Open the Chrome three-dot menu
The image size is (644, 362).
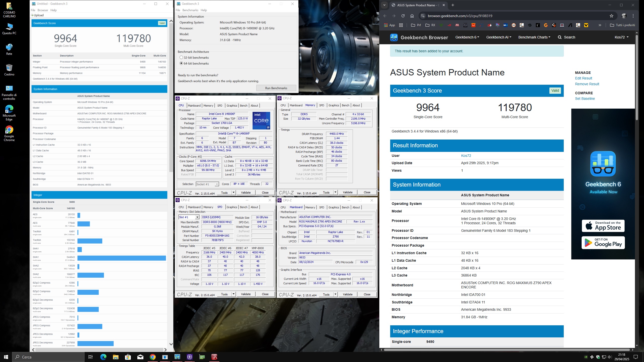tap(633, 16)
